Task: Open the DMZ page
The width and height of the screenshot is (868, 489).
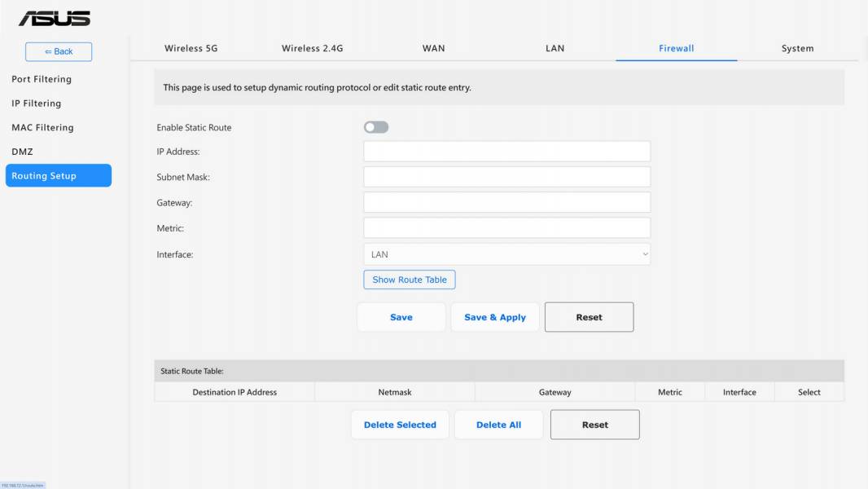Action: (22, 152)
